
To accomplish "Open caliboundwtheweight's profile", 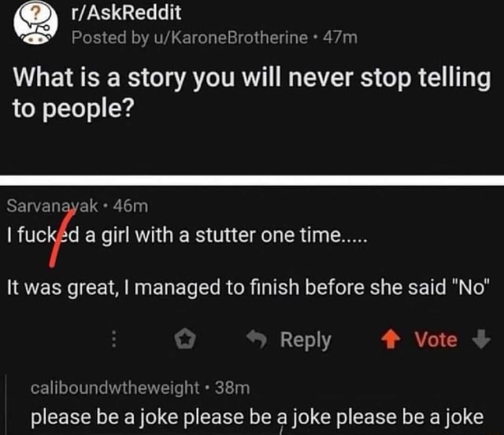I will pos(115,387).
